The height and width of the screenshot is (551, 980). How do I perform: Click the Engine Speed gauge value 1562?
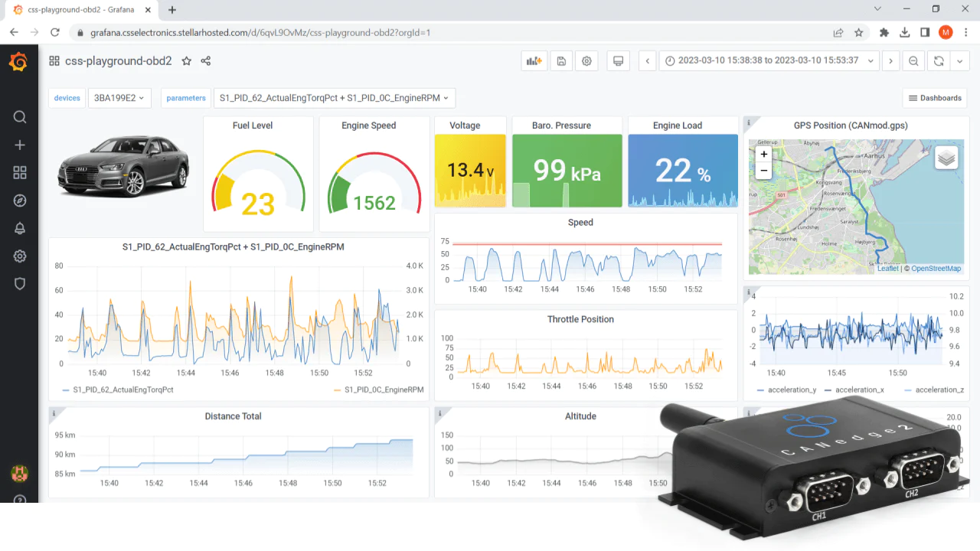click(x=374, y=203)
